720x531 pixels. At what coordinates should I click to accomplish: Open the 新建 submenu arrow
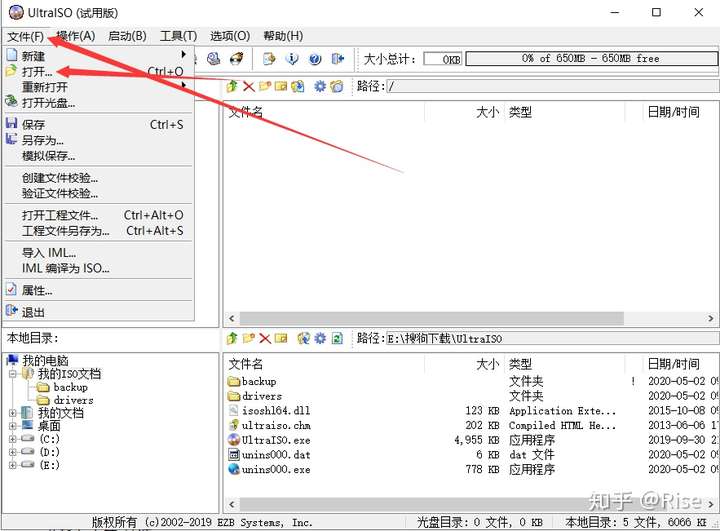(184, 55)
